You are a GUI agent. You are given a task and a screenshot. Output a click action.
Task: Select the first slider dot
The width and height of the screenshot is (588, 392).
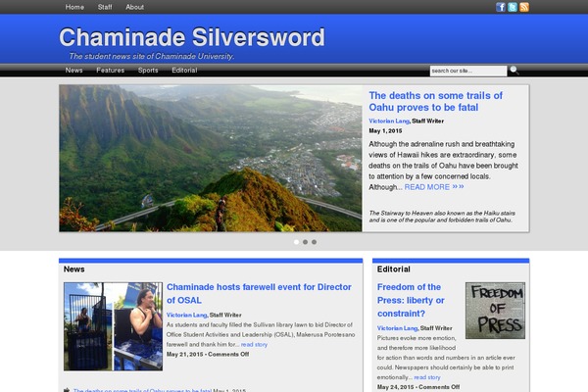[296, 242]
